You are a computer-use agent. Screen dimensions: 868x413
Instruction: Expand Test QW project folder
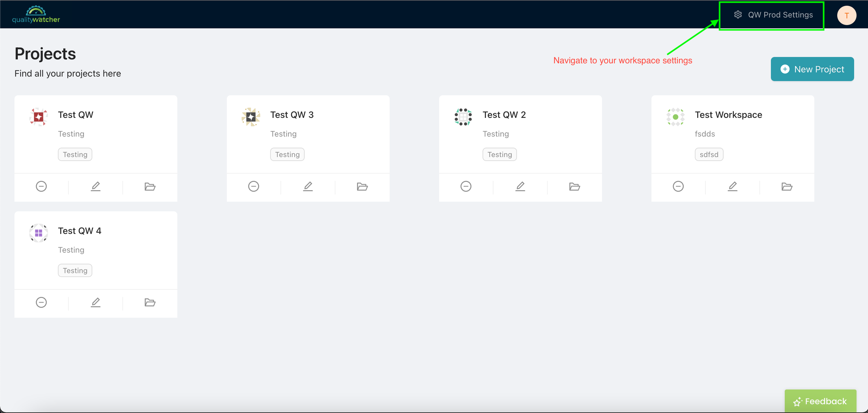(x=149, y=186)
